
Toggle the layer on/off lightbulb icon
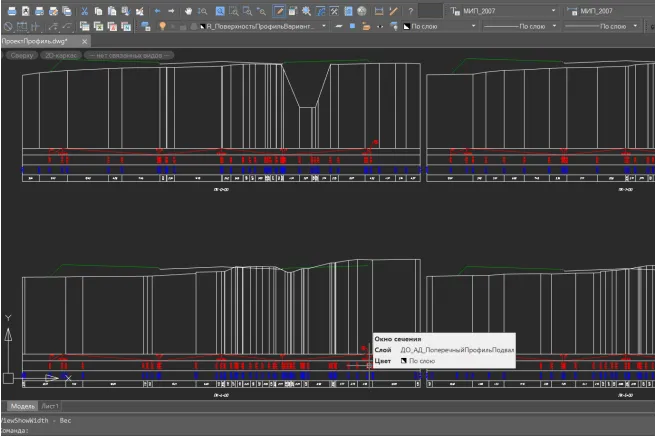point(162,27)
